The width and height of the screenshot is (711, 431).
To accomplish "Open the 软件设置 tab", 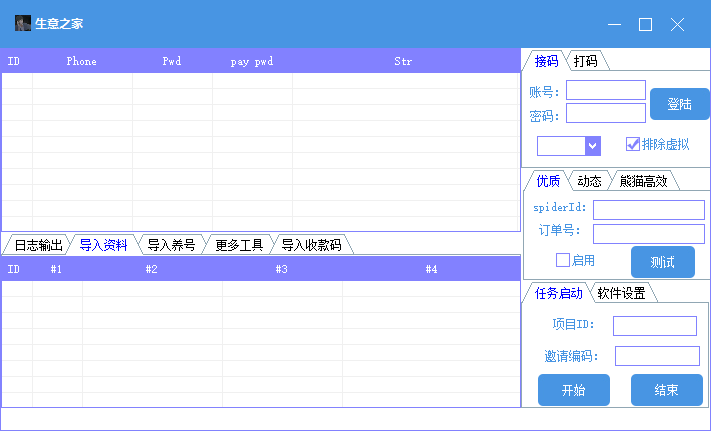I will coord(621,293).
